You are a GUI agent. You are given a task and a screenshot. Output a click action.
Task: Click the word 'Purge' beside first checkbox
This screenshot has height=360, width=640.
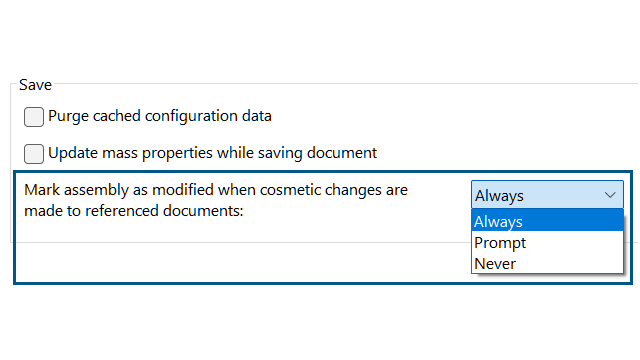coord(69,116)
